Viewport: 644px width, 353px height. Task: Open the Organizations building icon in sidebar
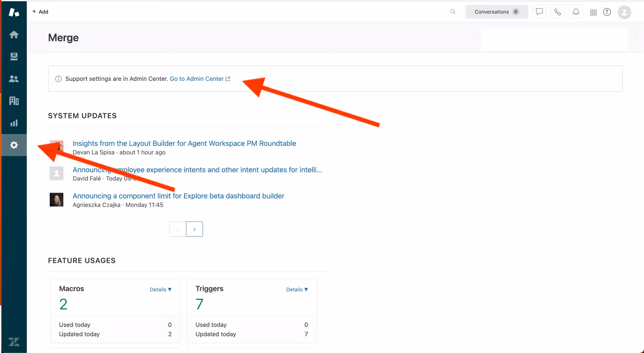pyautogui.click(x=14, y=101)
